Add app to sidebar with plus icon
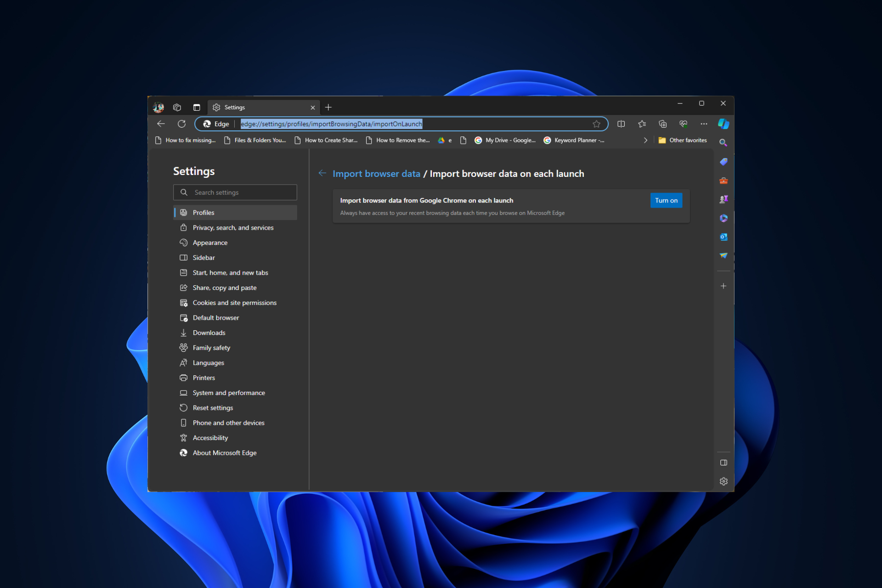 pos(724,286)
